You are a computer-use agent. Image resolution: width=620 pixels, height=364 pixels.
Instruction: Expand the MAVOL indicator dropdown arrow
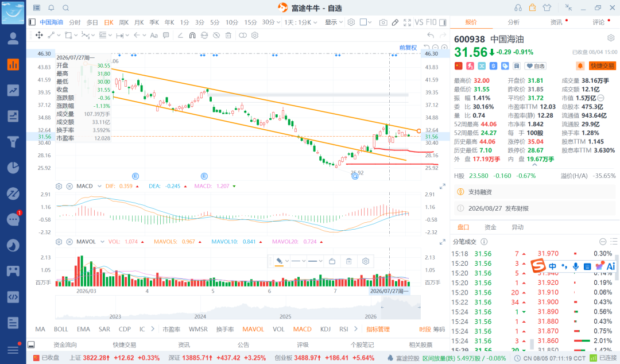102,242
